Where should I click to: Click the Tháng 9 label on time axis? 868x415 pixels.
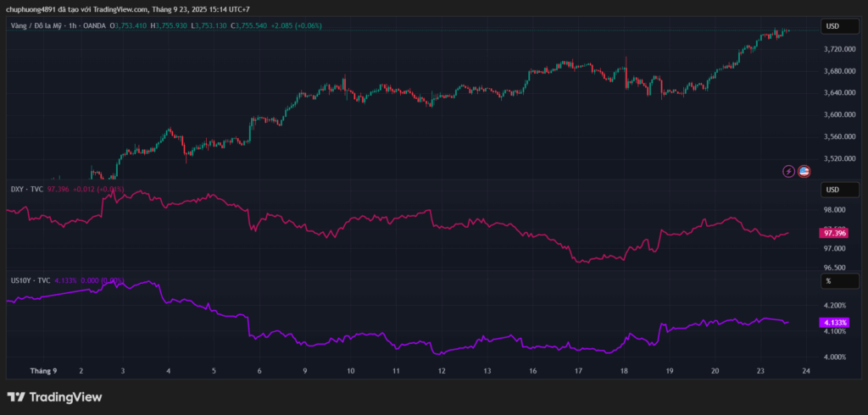pos(43,371)
